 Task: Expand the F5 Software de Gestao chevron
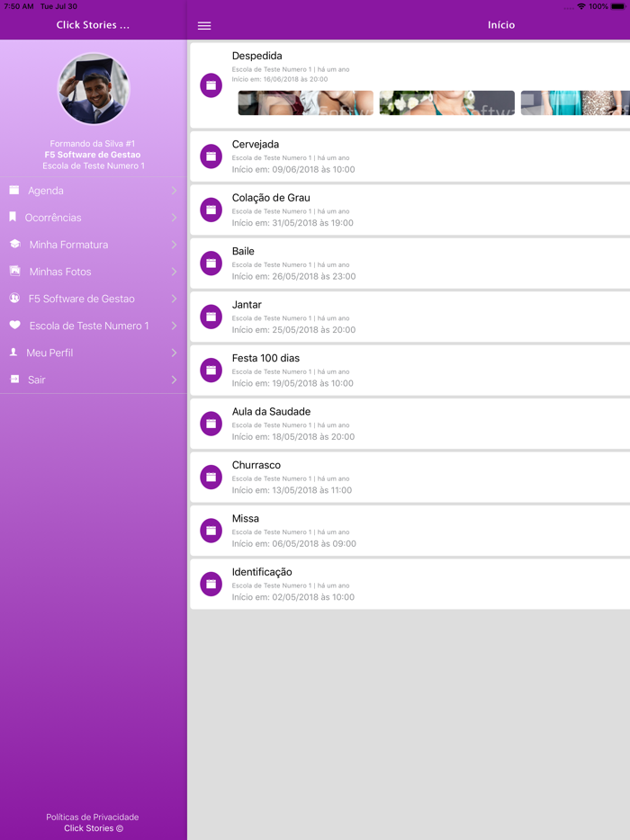coord(175,299)
